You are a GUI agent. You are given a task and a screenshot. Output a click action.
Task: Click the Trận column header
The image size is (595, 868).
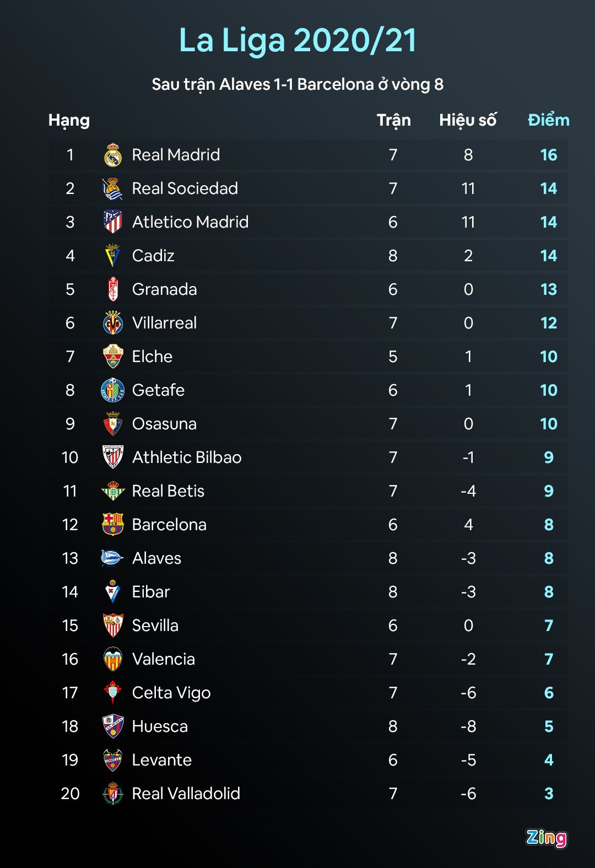pyautogui.click(x=393, y=120)
